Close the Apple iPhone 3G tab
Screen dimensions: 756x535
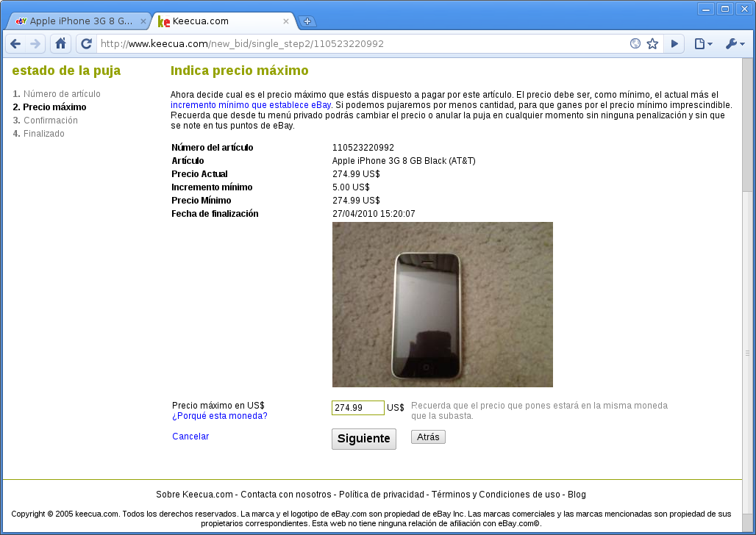pos(143,21)
